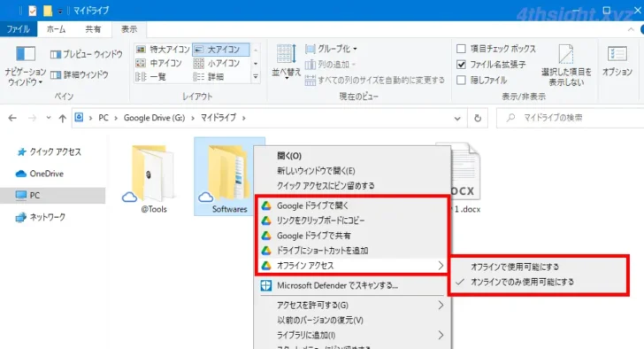Open ネットワーク in the navigation pane
The width and height of the screenshot is (644, 349).
(41, 217)
